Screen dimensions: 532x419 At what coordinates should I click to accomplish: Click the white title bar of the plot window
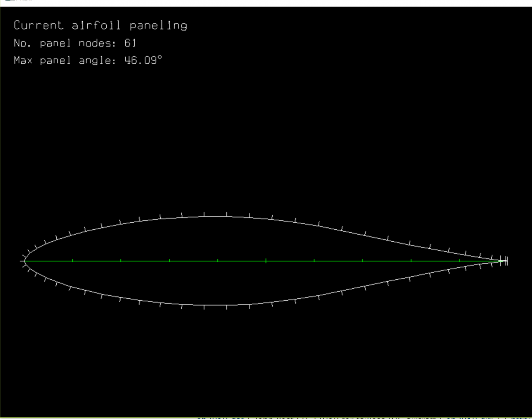(x=272, y=2)
